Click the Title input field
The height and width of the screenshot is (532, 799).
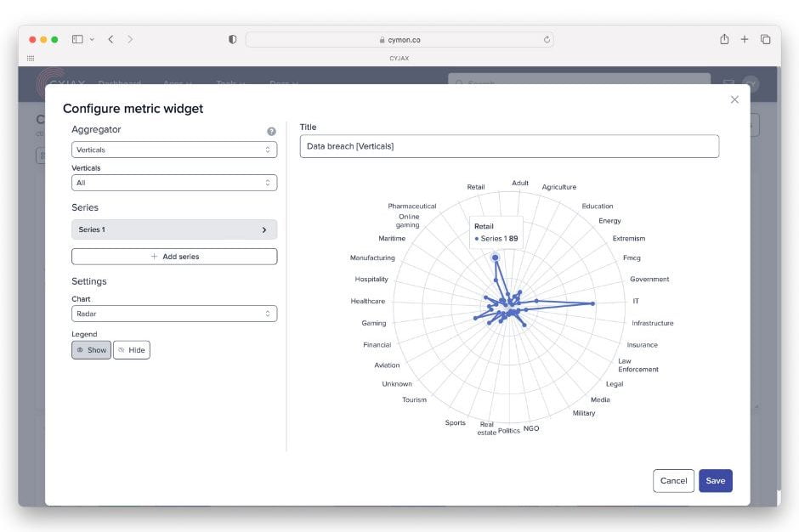click(509, 146)
